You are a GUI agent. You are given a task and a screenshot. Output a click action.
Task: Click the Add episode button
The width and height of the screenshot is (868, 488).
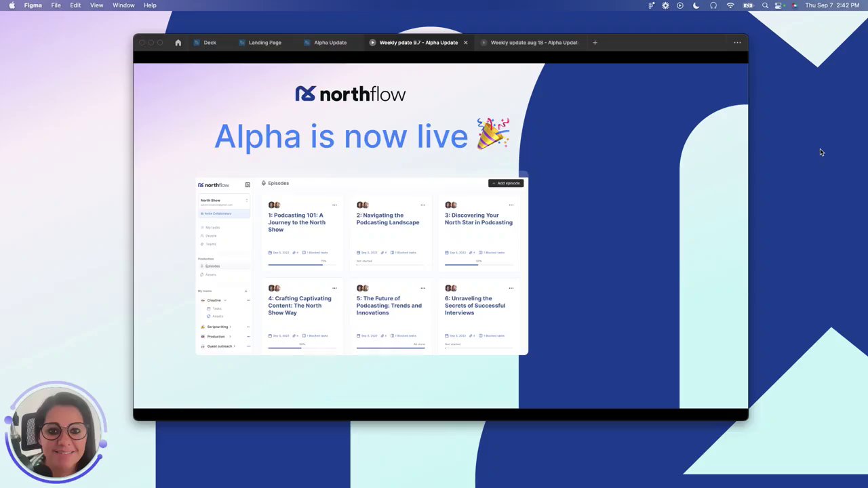pos(506,183)
